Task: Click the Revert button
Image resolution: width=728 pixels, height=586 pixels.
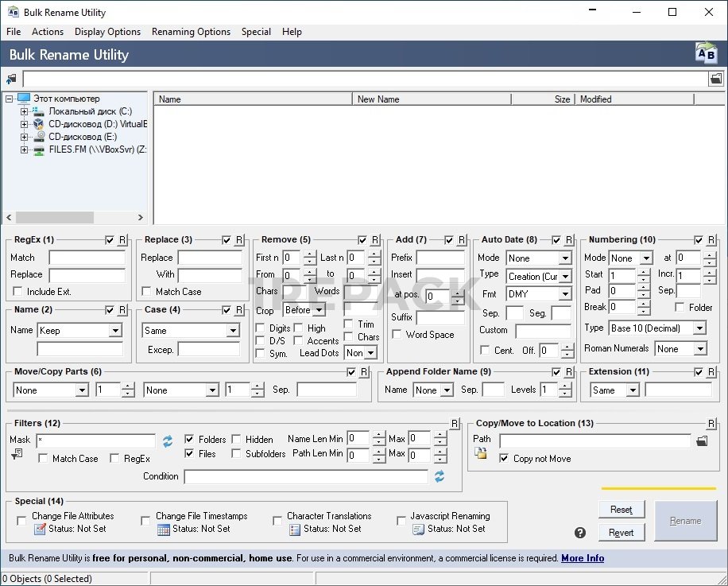Action: 621,533
